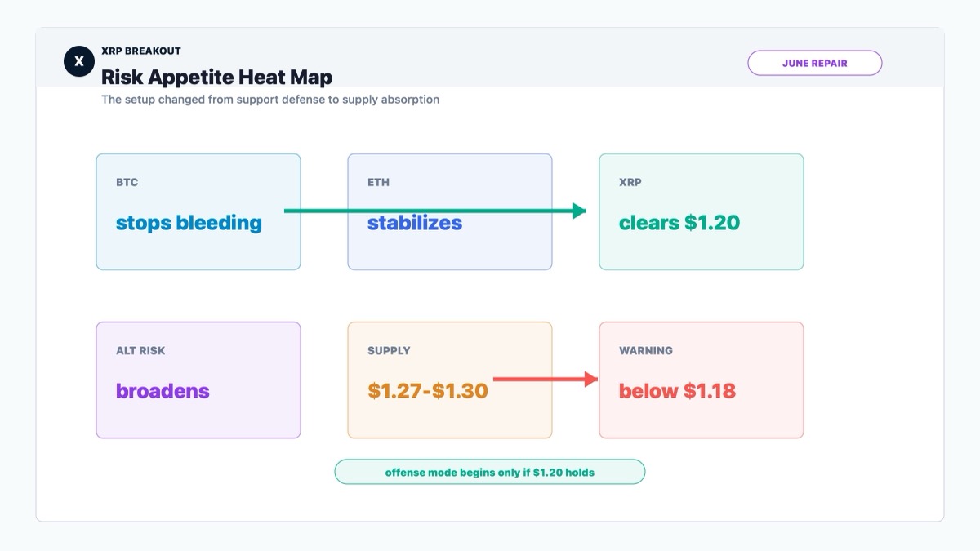Click the offense mode begins only pill
This screenshot has height=551, width=980.
[x=490, y=472]
